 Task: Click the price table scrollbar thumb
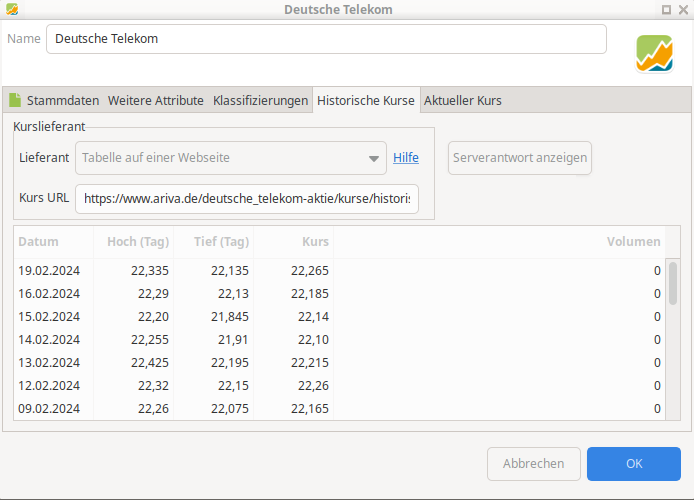[x=673, y=283]
